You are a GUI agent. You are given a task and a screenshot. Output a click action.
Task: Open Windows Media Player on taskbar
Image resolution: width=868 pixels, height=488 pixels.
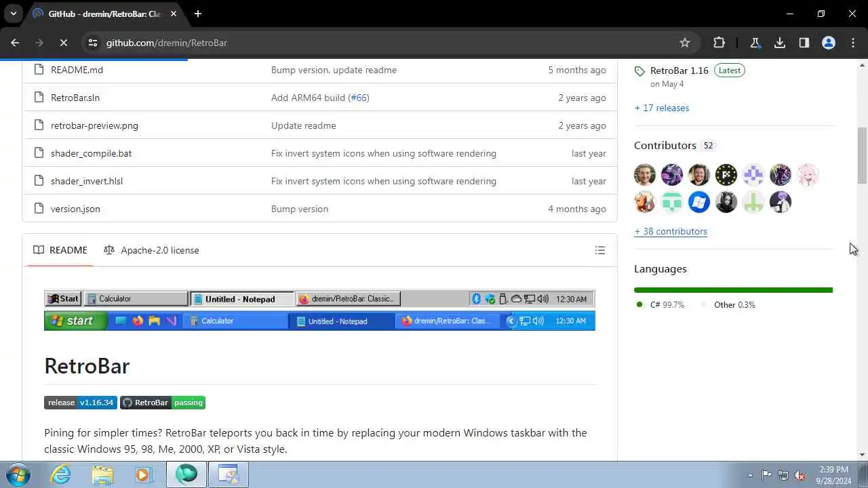143,474
